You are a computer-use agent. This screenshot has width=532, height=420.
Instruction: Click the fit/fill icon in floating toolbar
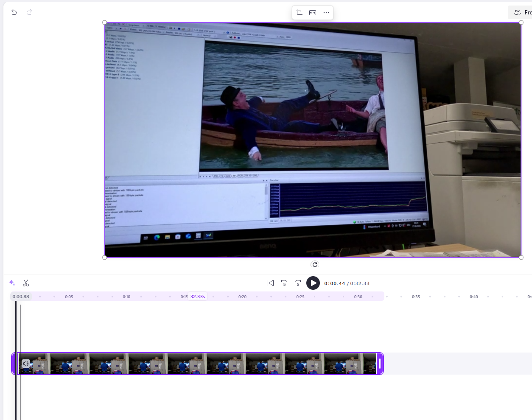[313, 13]
